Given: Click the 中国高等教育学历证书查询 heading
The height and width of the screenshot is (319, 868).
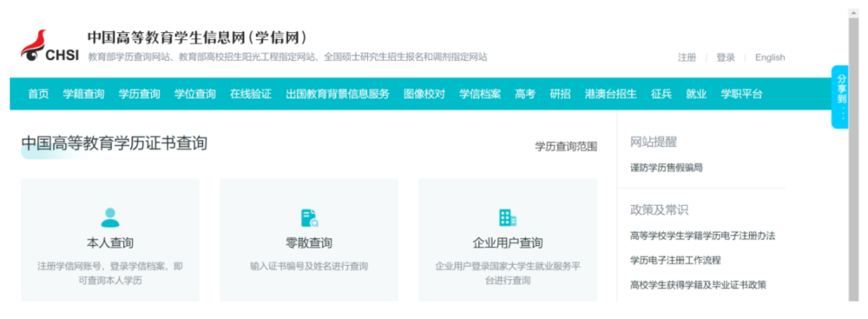Looking at the screenshot, I should (115, 143).
